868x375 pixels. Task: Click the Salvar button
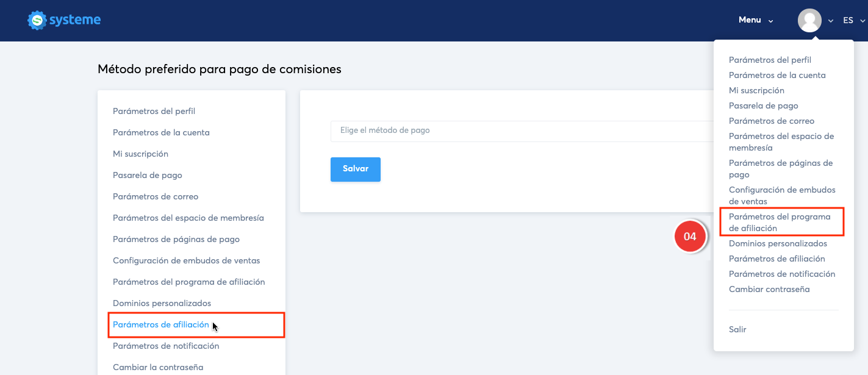[355, 169]
